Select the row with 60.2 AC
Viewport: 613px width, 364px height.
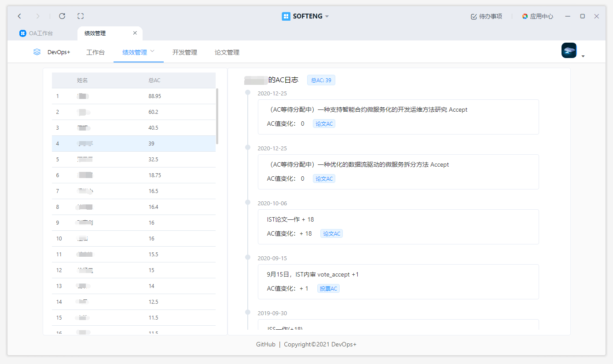pos(134,112)
